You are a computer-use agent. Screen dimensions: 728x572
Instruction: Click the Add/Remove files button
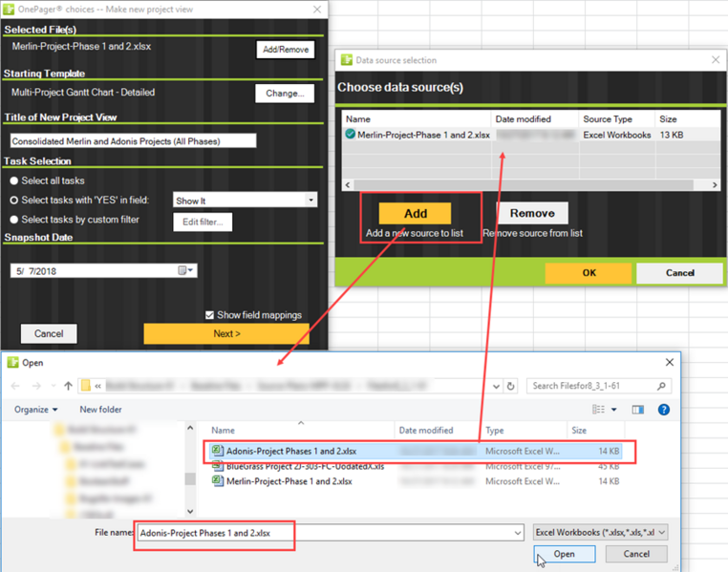(286, 50)
